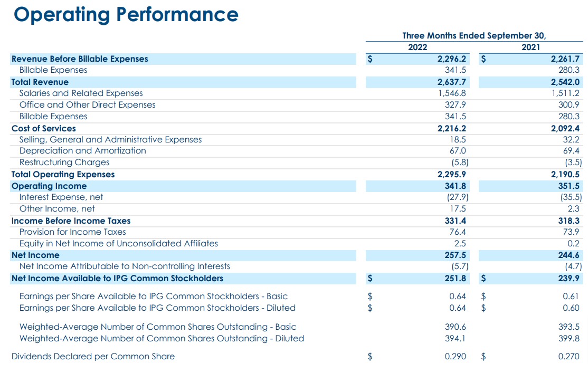This screenshot has width=588, height=373.
Task: Select the Dividends Declared per Common Share label
Action: point(93,357)
